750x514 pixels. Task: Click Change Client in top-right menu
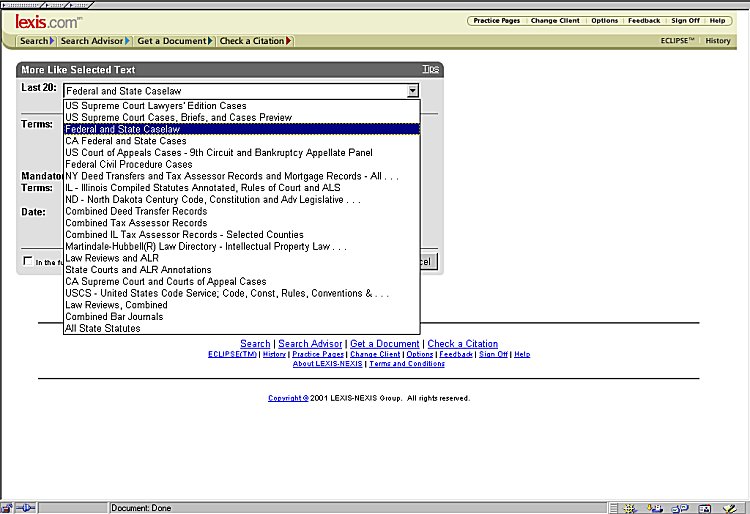[555, 21]
